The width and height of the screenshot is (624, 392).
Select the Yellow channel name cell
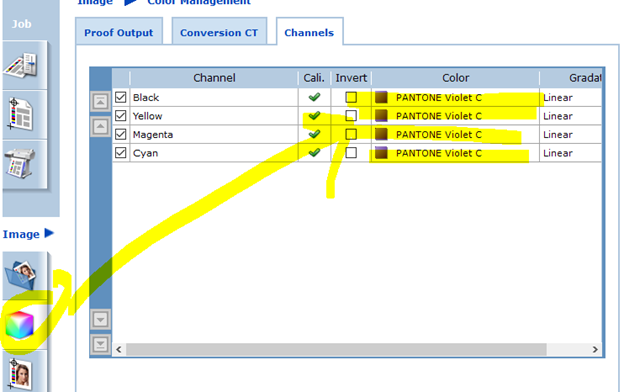214,116
